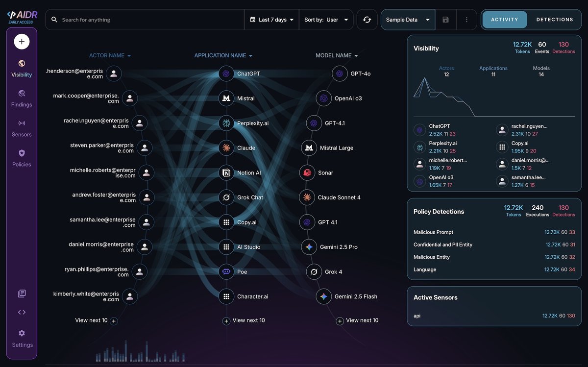Select the Mistral Large model node
The height and width of the screenshot is (367, 588).
point(309,147)
